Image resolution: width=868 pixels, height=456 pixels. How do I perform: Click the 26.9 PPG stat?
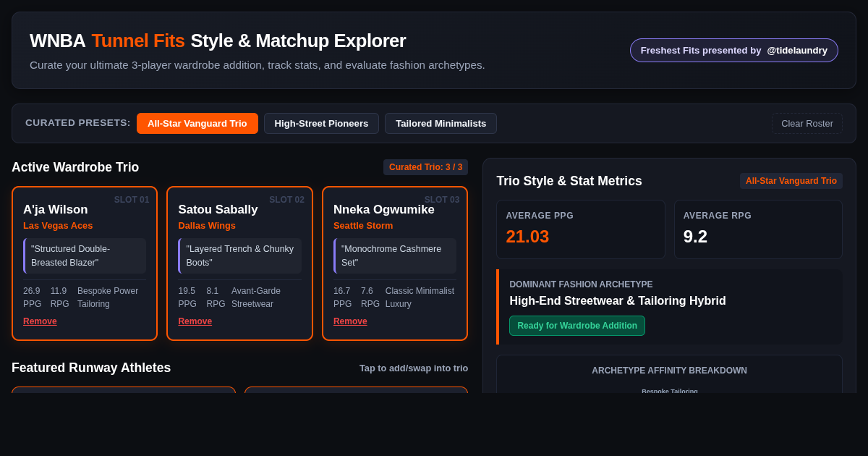[33, 297]
